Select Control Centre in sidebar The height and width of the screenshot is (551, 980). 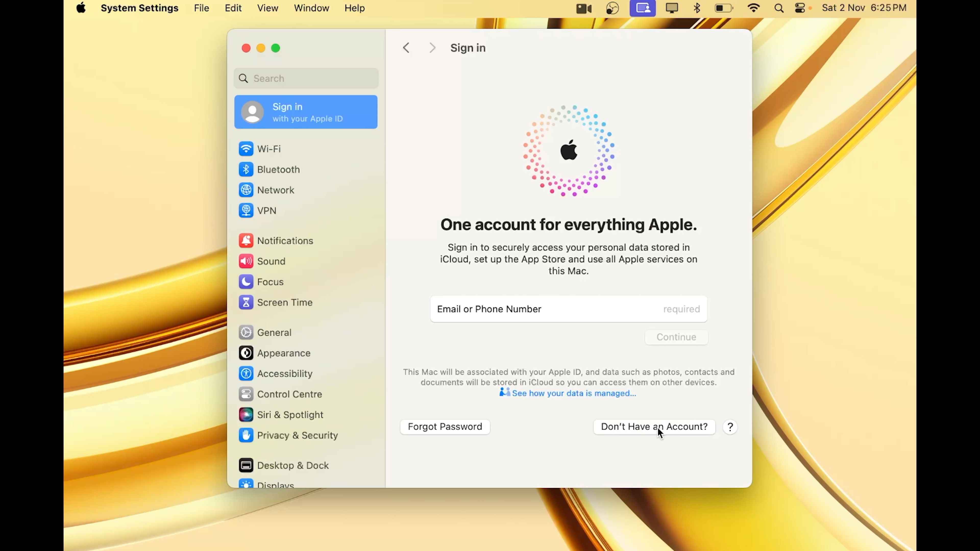[x=289, y=394]
